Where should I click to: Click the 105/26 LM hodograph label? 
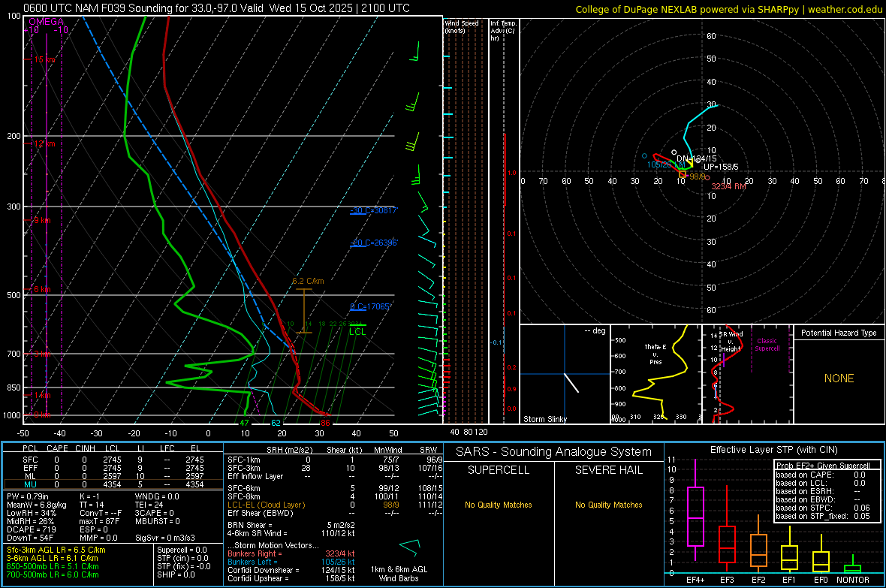click(666, 164)
